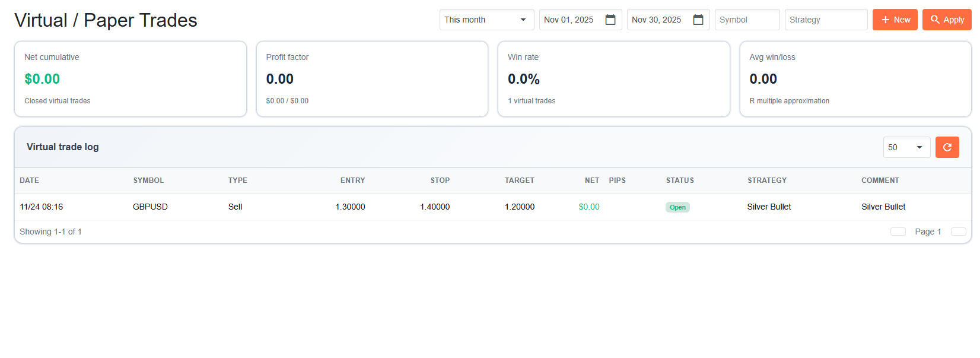Viewport: 980px width, 358px height.
Task: Click the Win rate summary card
Action: (x=613, y=79)
